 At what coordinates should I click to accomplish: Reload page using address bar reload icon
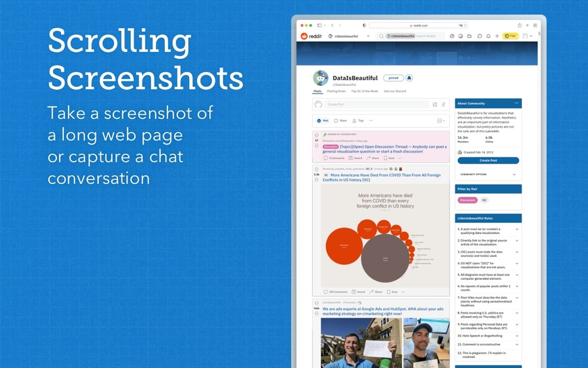click(465, 25)
